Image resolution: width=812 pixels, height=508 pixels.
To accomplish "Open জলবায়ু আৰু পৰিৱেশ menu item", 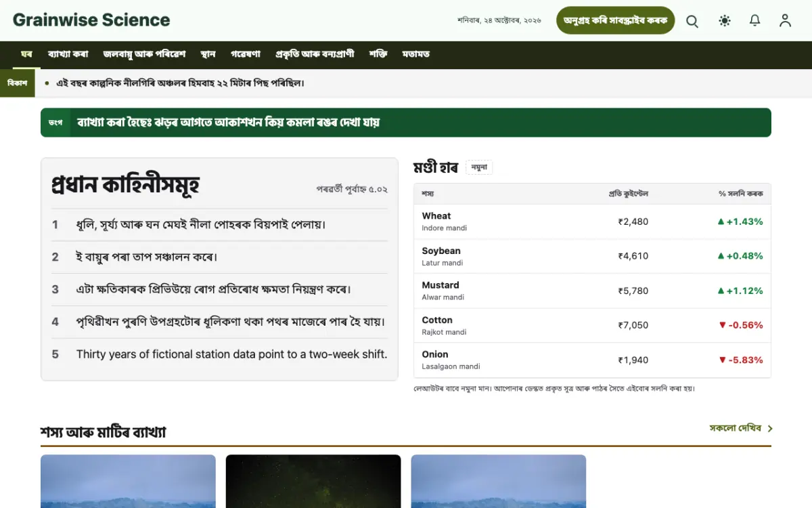I will click(x=144, y=54).
